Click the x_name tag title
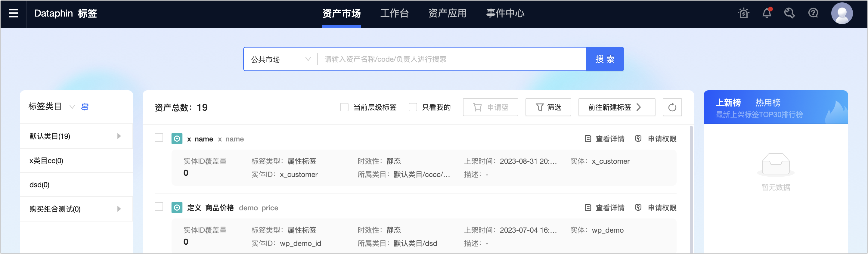The width and height of the screenshot is (868, 254). click(x=200, y=139)
